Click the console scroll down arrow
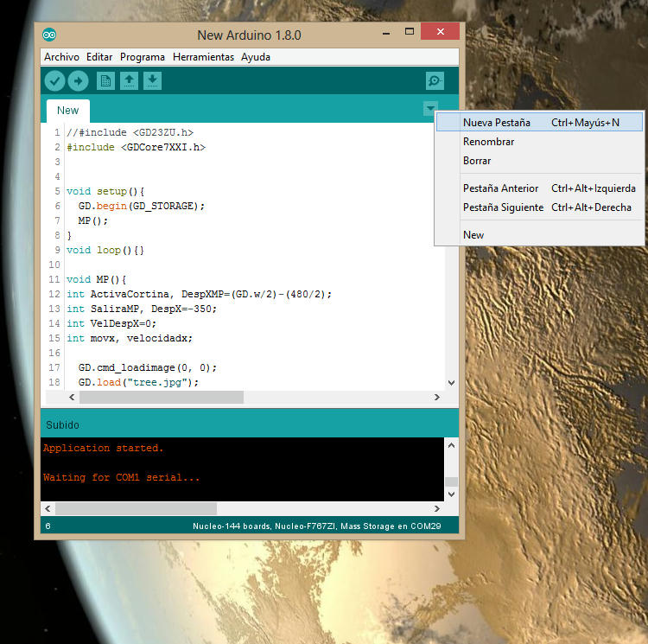 click(x=451, y=494)
